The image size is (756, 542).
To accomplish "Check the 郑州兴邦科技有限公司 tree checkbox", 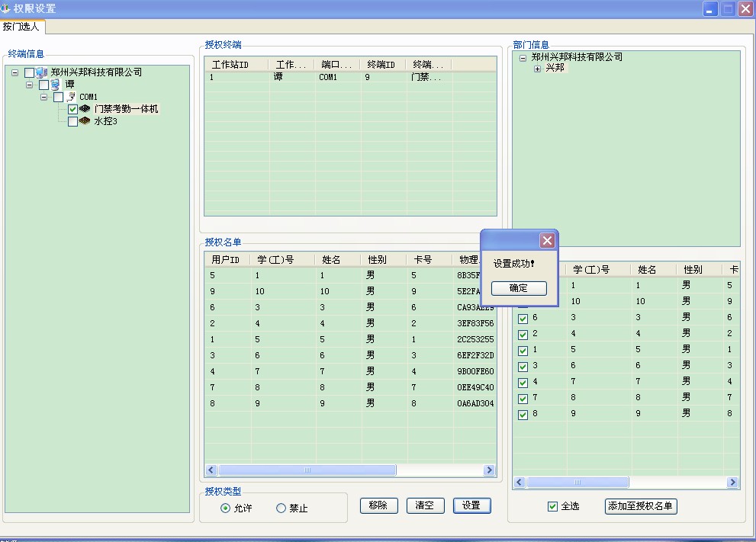I will pos(29,72).
